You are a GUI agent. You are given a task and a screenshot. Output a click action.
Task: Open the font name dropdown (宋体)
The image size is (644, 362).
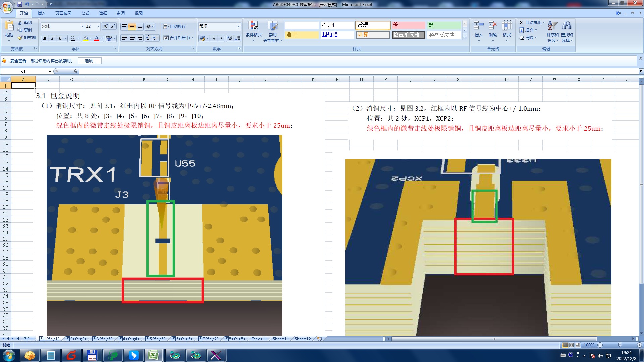pos(82,26)
